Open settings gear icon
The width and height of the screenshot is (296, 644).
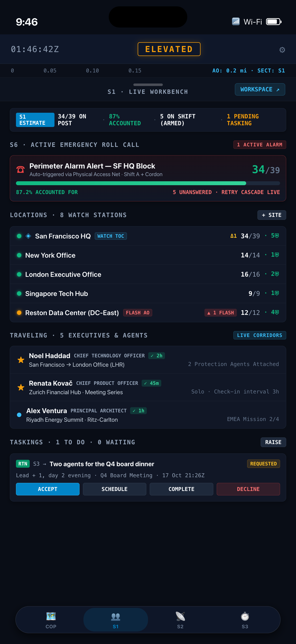click(x=282, y=50)
